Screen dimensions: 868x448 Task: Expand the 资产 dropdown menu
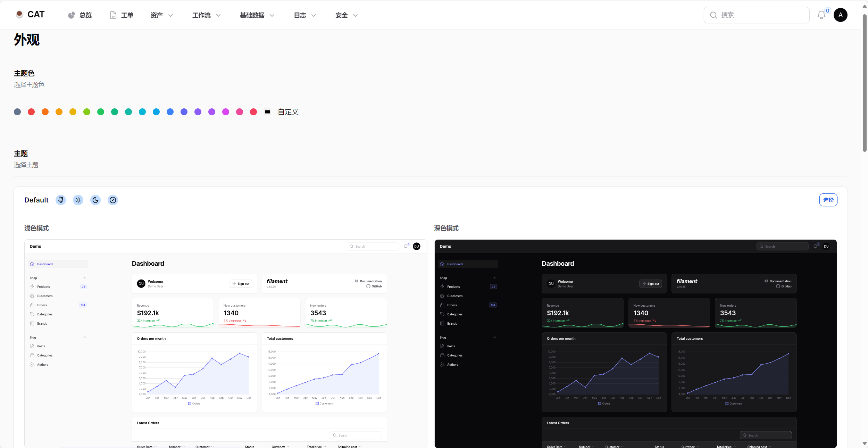161,15
